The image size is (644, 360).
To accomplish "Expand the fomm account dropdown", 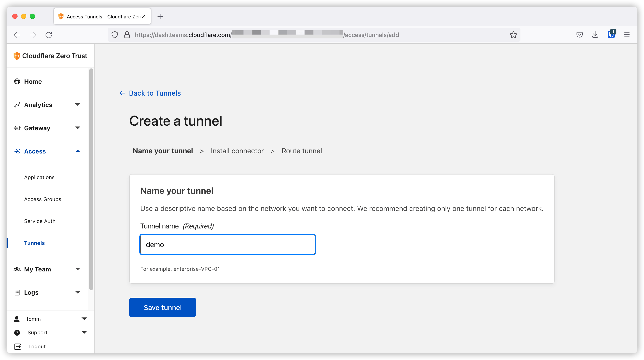I will pos(84,319).
